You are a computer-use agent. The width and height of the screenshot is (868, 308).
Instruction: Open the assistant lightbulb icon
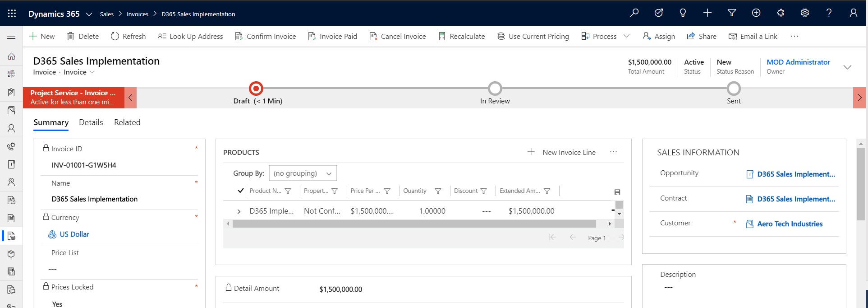pyautogui.click(x=683, y=13)
